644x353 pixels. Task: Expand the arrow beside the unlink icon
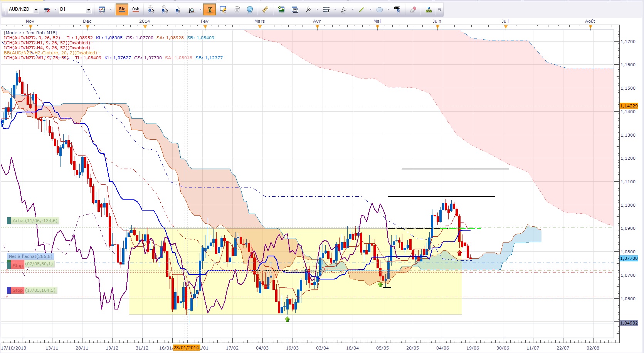coord(55,9)
